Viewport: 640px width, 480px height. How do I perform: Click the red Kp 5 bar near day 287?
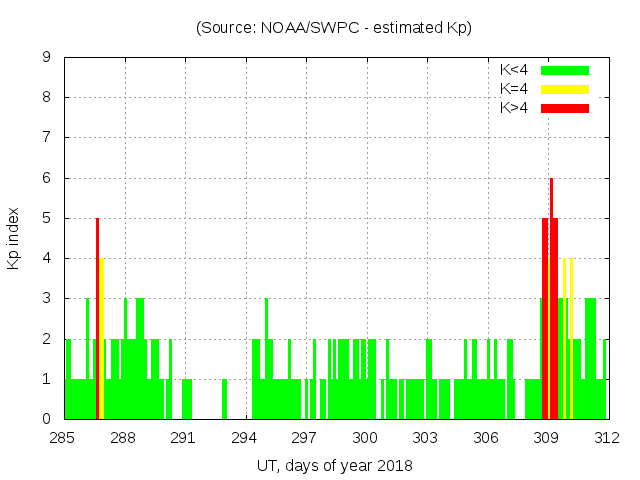(97, 320)
